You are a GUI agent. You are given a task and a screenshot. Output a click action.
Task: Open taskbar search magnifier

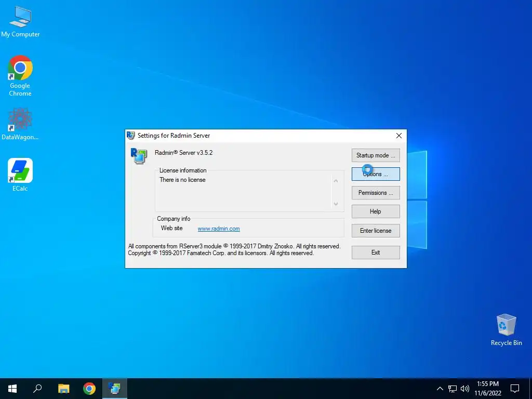(x=37, y=389)
